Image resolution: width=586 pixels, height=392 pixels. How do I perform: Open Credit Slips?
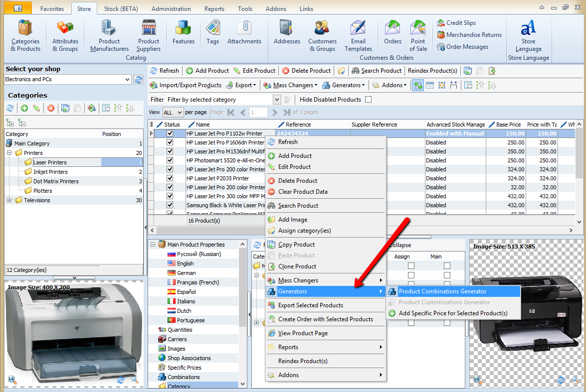coord(456,23)
